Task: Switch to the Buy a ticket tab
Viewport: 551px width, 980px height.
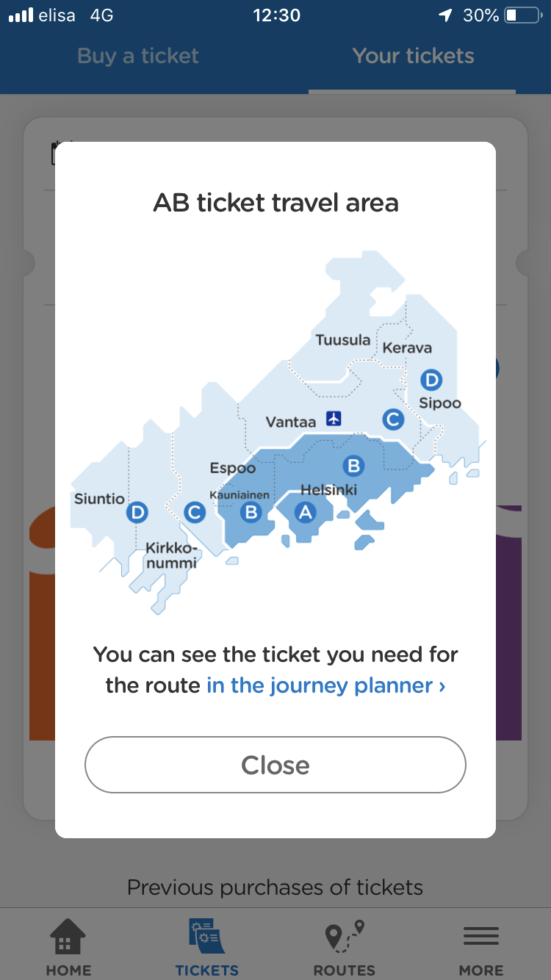Action: click(138, 56)
